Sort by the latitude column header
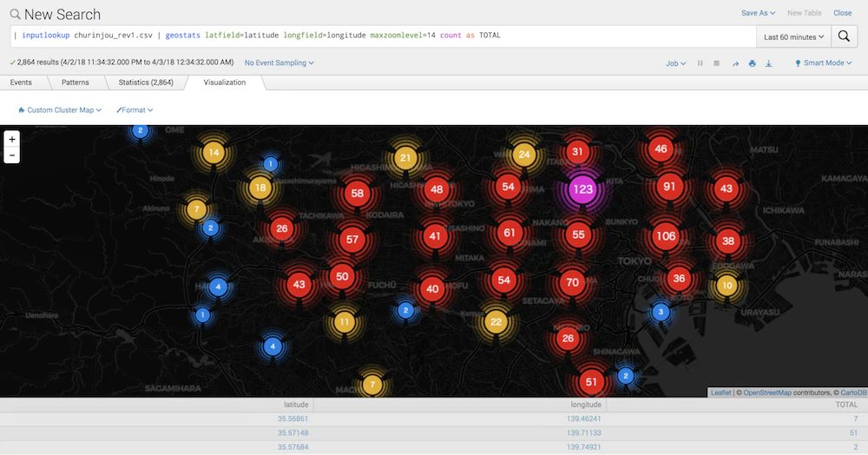This screenshot has height=455, width=868. 296,405
